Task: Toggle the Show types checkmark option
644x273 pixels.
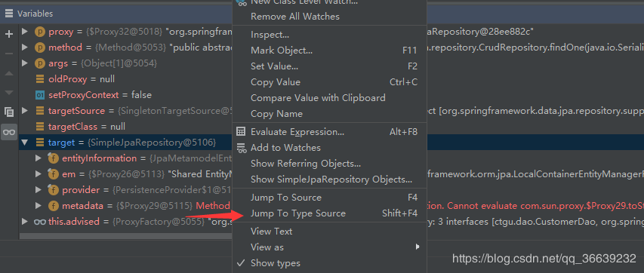Action: [x=242, y=263]
